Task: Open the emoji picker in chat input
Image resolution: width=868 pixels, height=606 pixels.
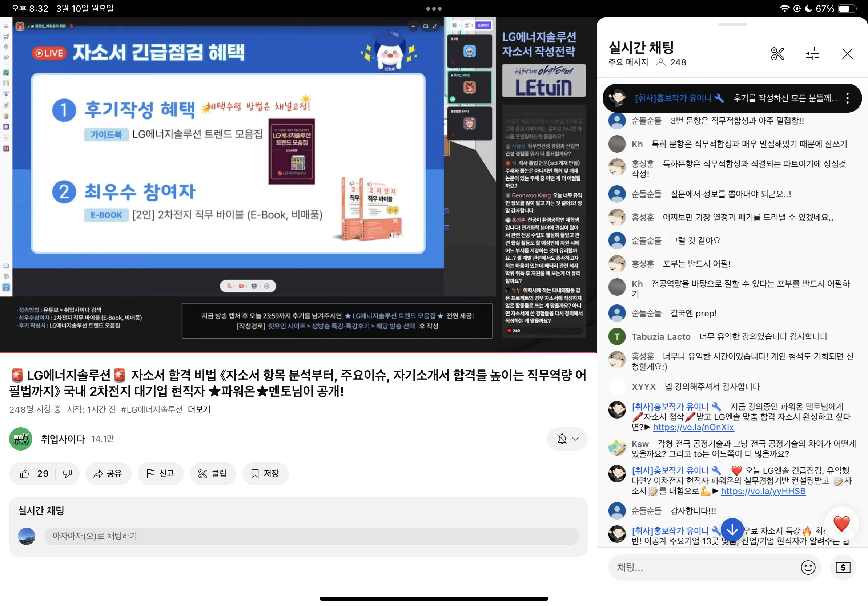Action: (808, 567)
